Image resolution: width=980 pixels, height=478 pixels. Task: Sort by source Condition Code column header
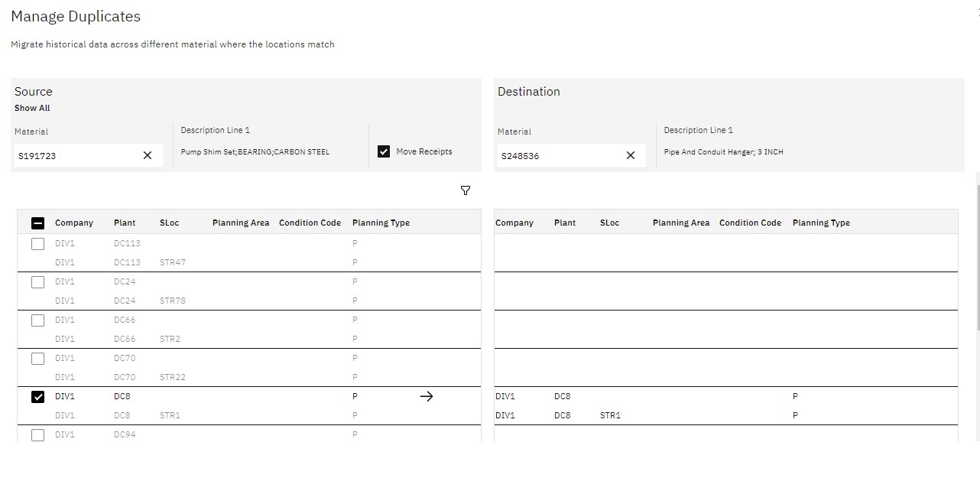310,223
